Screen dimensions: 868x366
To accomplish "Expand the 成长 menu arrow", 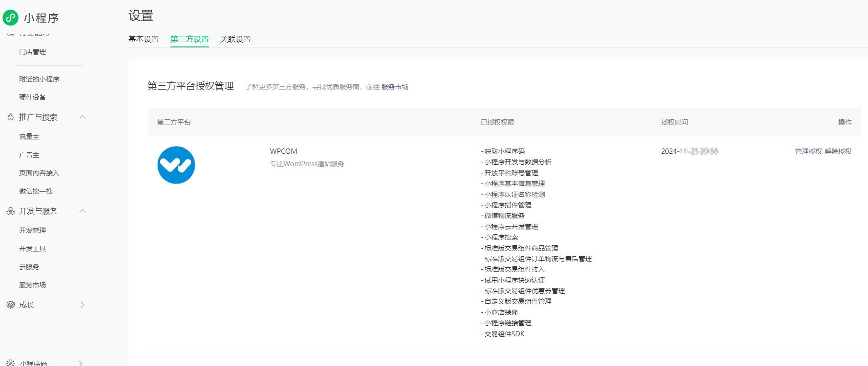I will [x=82, y=305].
